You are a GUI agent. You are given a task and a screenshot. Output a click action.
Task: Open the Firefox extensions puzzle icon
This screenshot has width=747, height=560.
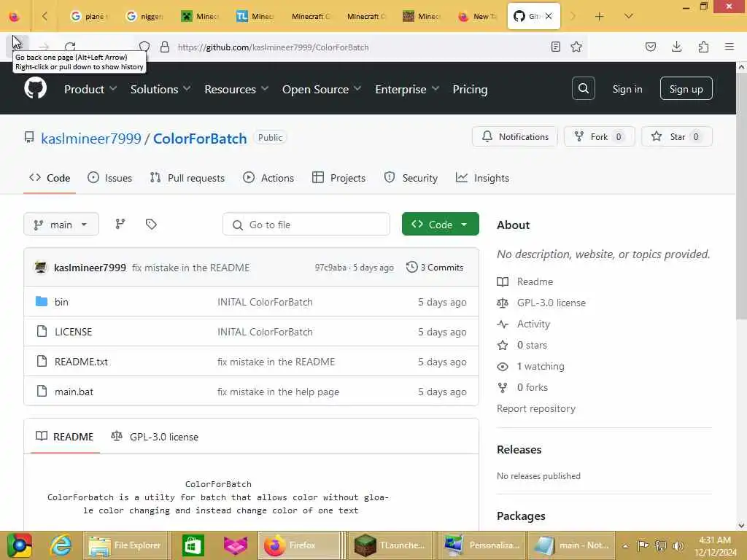[x=703, y=47]
